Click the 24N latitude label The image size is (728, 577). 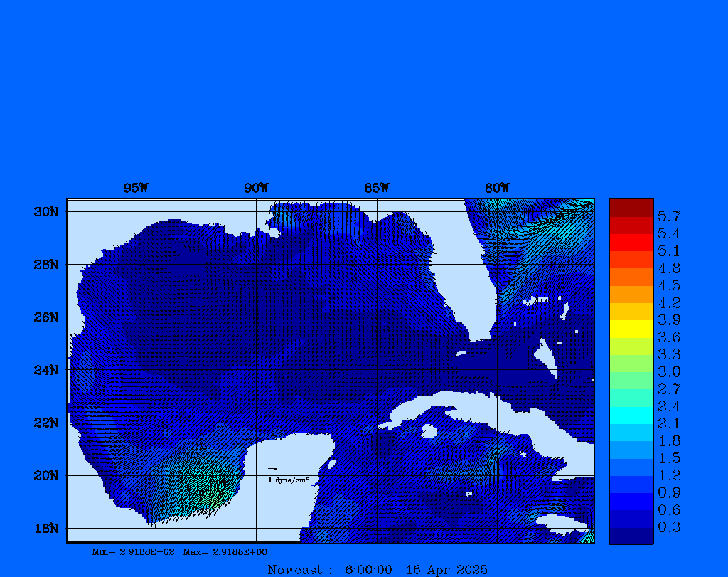click(x=45, y=370)
